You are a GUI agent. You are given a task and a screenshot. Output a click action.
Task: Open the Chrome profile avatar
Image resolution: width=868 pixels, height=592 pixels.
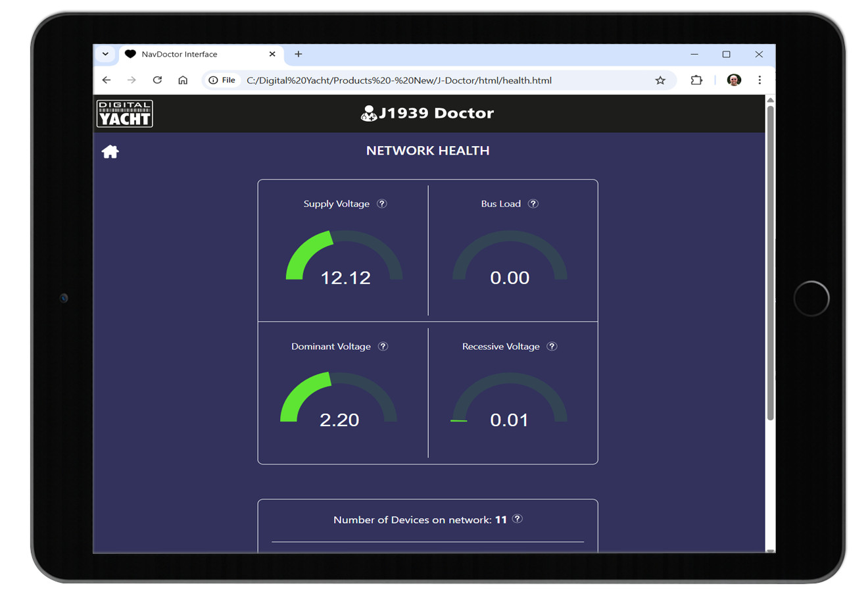(x=734, y=80)
